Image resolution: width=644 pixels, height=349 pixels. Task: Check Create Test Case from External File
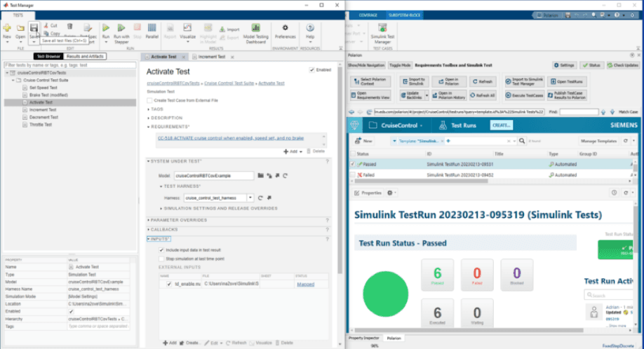point(150,100)
